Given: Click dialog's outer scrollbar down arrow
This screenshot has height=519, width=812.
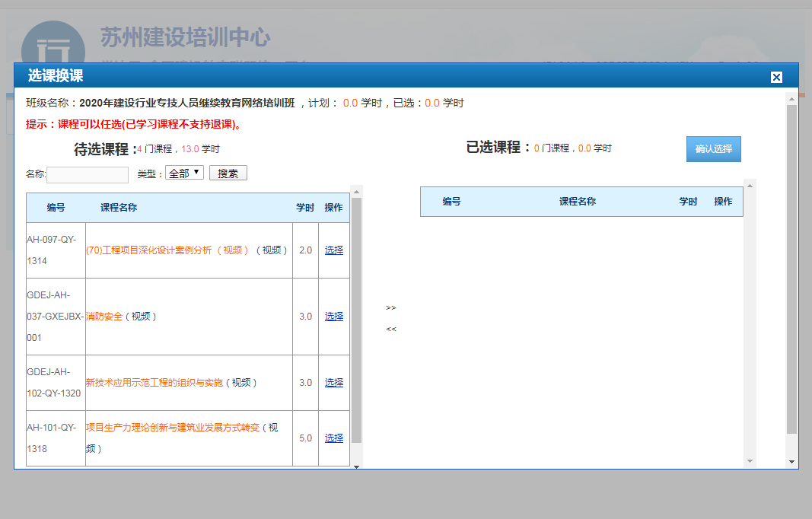Looking at the screenshot, I should pos(791,462).
